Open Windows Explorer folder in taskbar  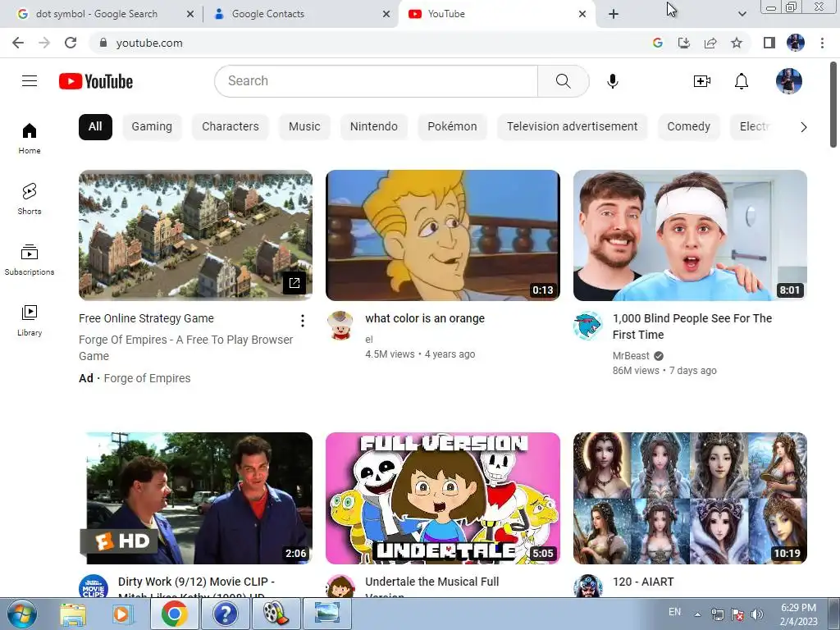pyautogui.click(x=73, y=614)
